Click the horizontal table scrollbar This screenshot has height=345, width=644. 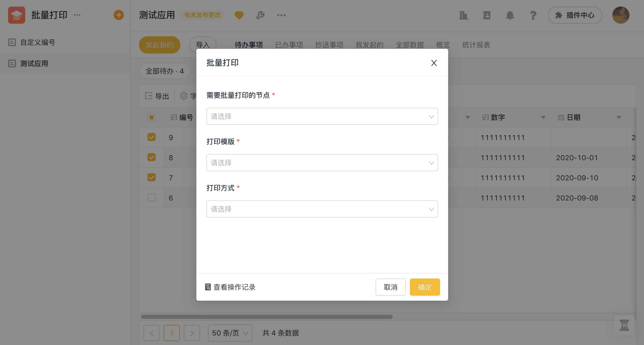[267, 317]
